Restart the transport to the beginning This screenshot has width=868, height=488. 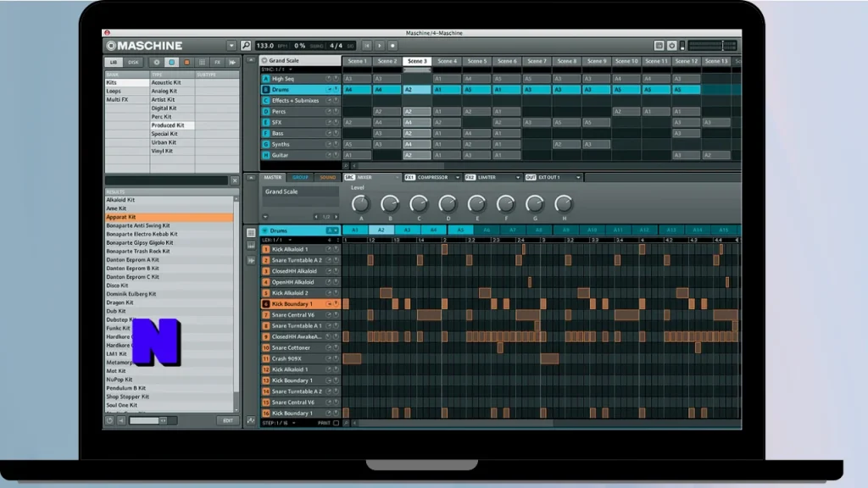click(366, 46)
